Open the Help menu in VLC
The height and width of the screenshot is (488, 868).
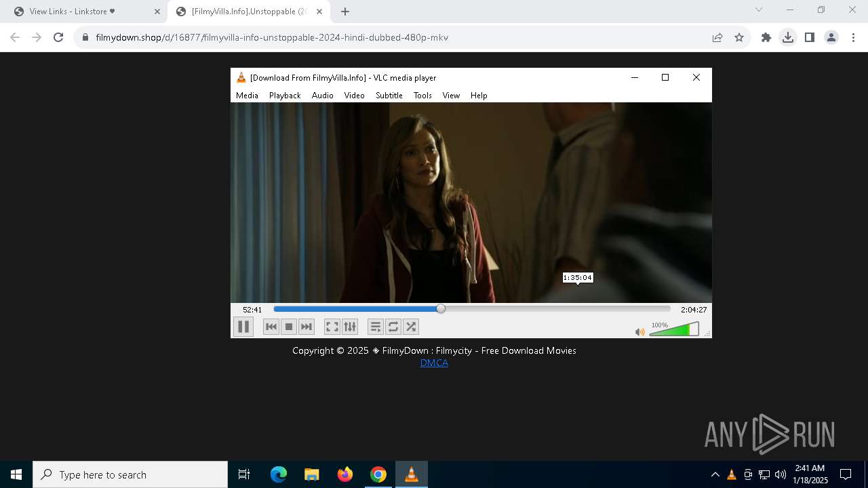[479, 96]
